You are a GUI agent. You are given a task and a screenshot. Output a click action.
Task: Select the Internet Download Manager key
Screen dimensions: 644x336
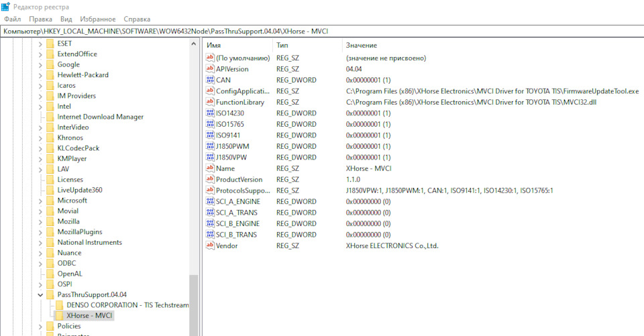tap(100, 117)
